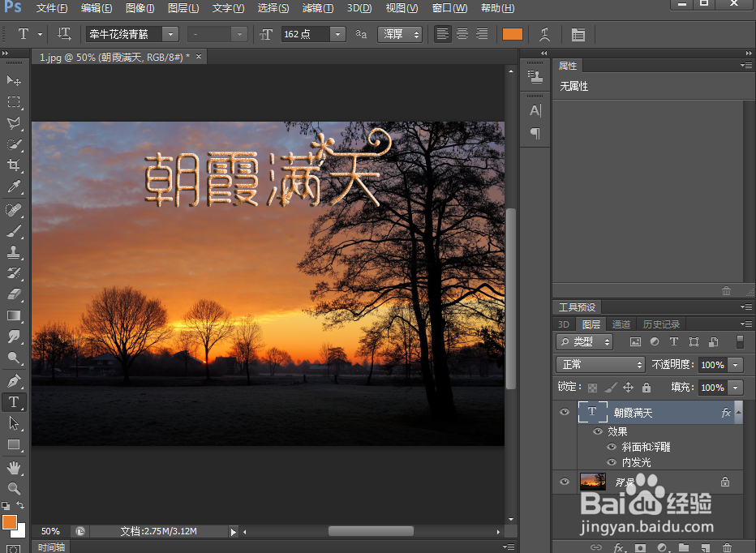This screenshot has width=756, height=553.
Task: Select the Crop tool
Action: 14,165
